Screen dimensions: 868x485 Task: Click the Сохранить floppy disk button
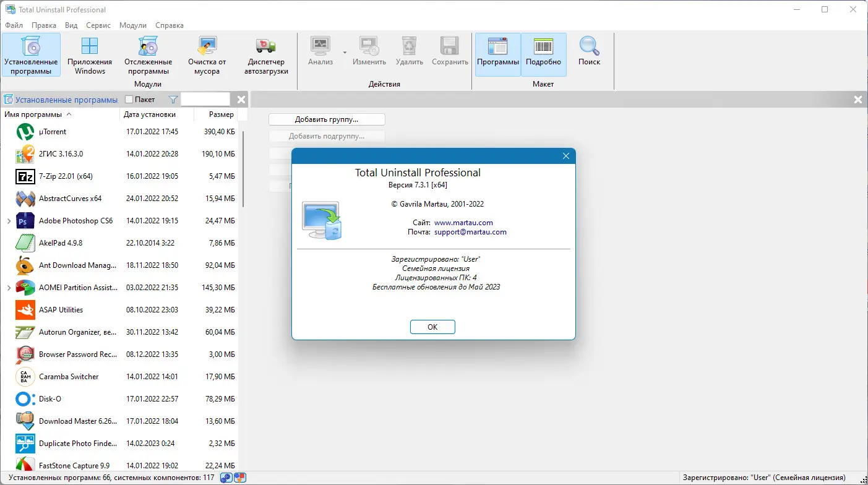click(x=450, y=51)
